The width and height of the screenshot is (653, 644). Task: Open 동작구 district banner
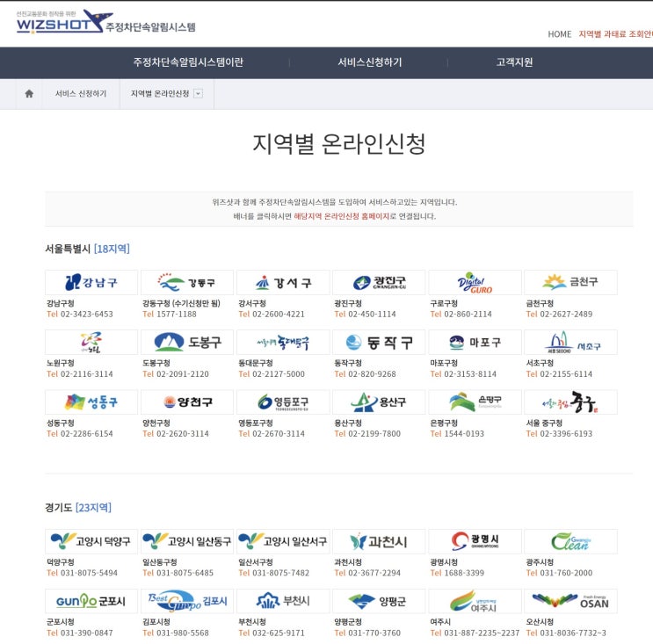(379, 342)
